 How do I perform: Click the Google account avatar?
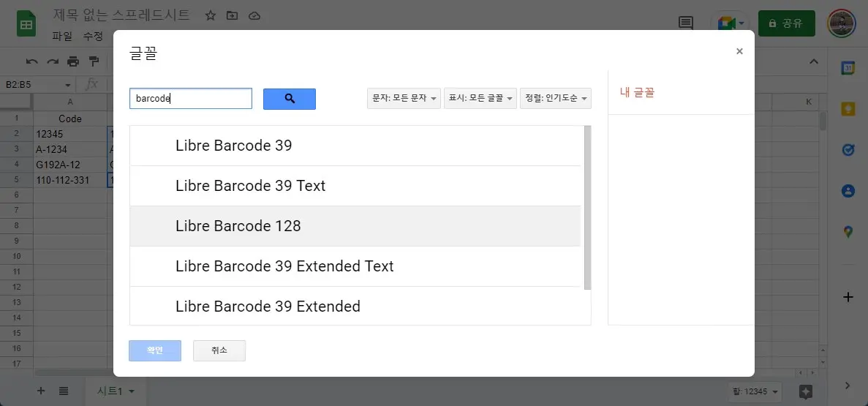(x=842, y=23)
